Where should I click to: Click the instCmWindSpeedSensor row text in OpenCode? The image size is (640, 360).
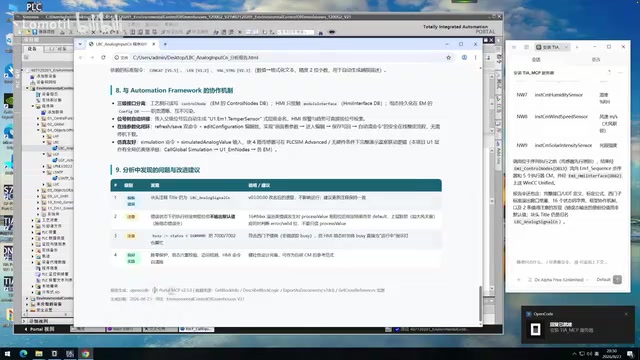tap(561, 117)
